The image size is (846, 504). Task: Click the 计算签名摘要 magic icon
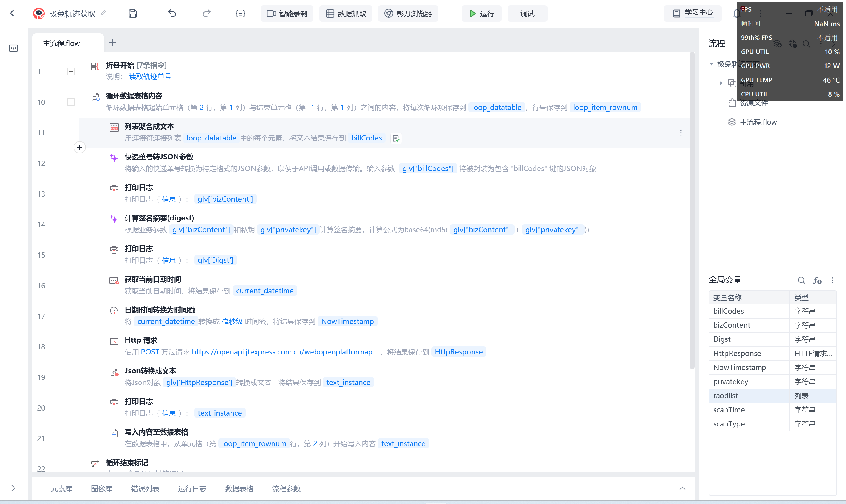click(114, 219)
